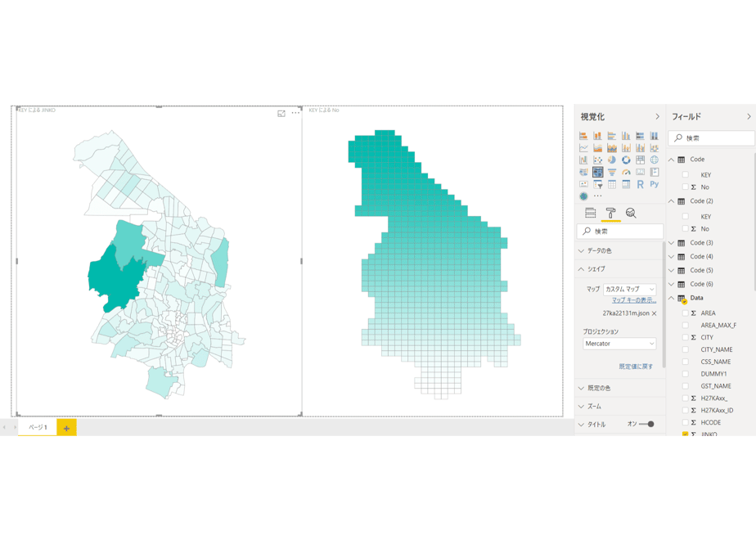The height and width of the screenshot is (540, 756).
Task: Select the pie chart visual
Action: tap(612, 160)
